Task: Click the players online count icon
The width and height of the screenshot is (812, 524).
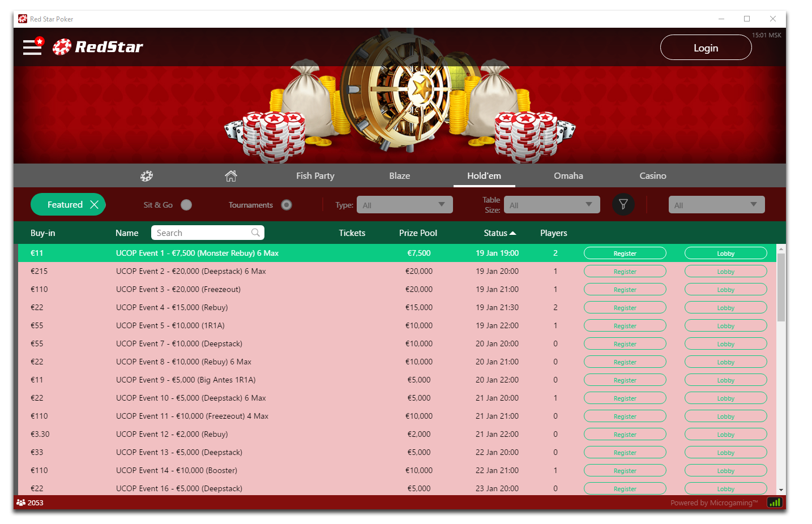Action: point(21,502)
